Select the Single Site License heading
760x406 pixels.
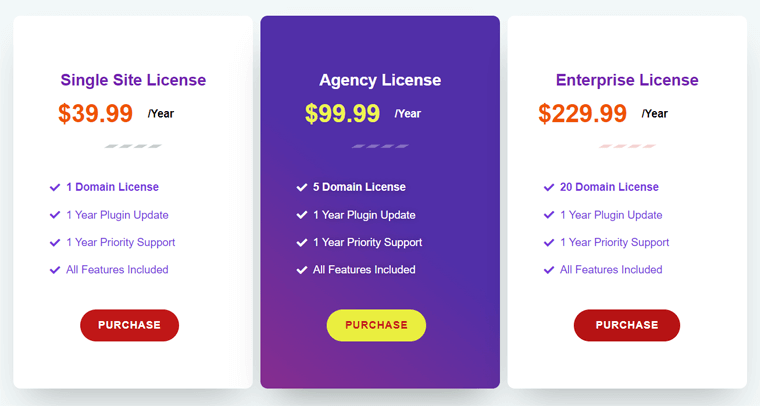pos(133,80)
